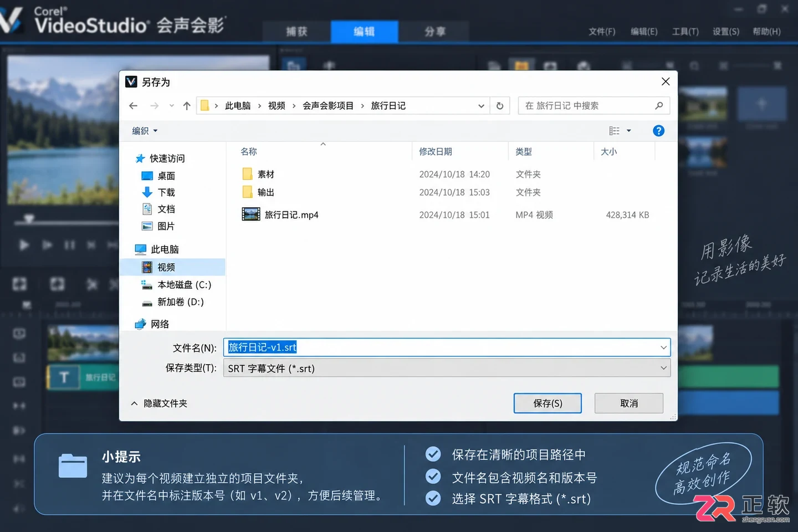Expand the 文件名 history dropdown
This screenshot has width=798, height=532.
click(x=663, y=347)
